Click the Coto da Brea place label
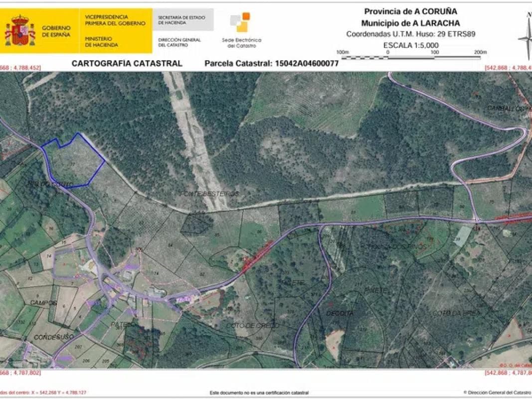This screenshot has height=399, width=532. 457,313
